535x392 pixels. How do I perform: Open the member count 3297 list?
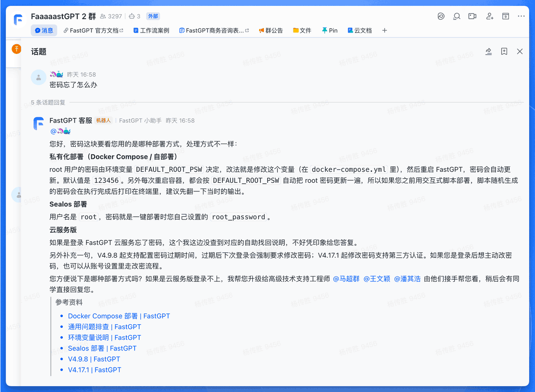[111, 17]
